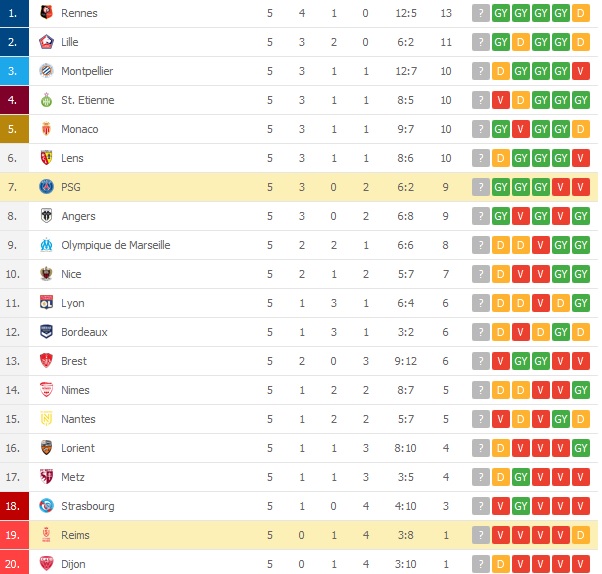Click the question mark box in Rennes row
Image resolution: width=602 pixels, height=574 pixels.
[482, 13]
